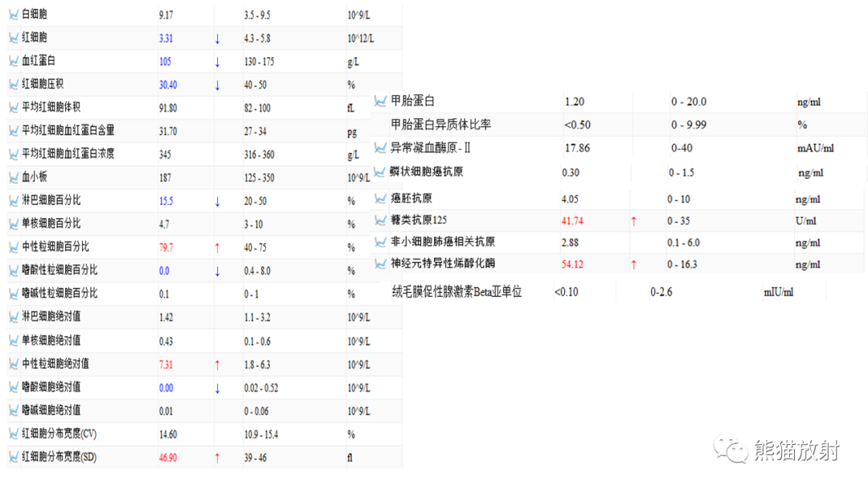Open the trend icon for 红细胞压积
Image resolution: width=868 pixels, height=489 pixels.
pos(14,84)
